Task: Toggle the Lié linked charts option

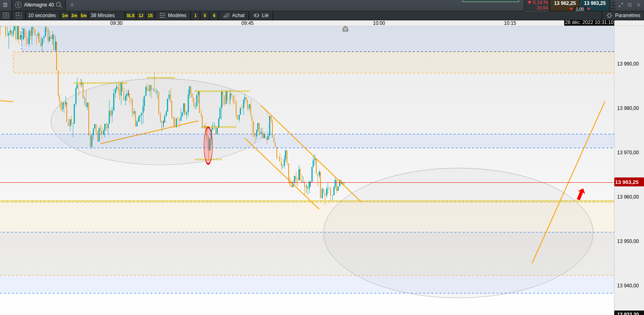Action: coord(261,15)
